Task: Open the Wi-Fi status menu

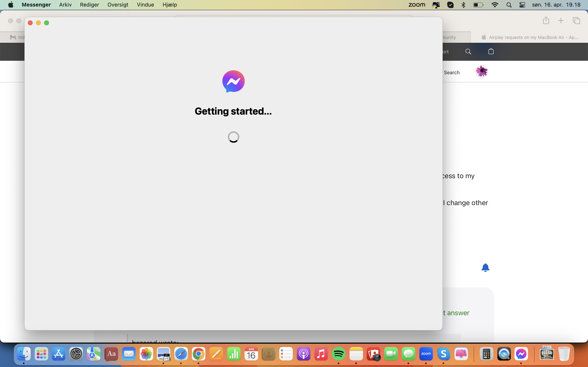Action: click(495, 5)
